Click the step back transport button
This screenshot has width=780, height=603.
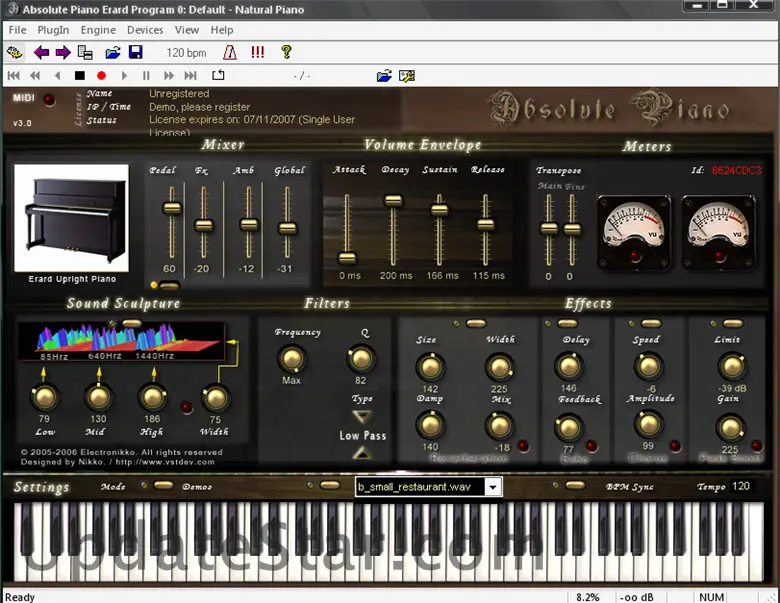58,76
